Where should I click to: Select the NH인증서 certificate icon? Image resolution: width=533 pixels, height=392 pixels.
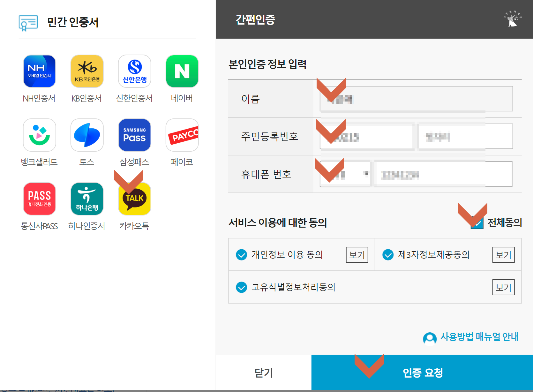[x=39, y=71]
